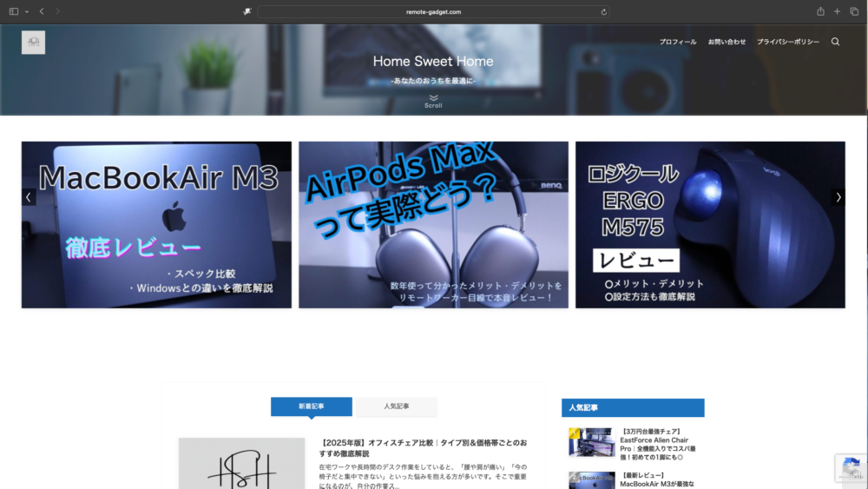Image resolution: width=868 pixels, height=489 pixels.
Task: Open the sidebar options dropdown arrow
Action: (27, 11)
